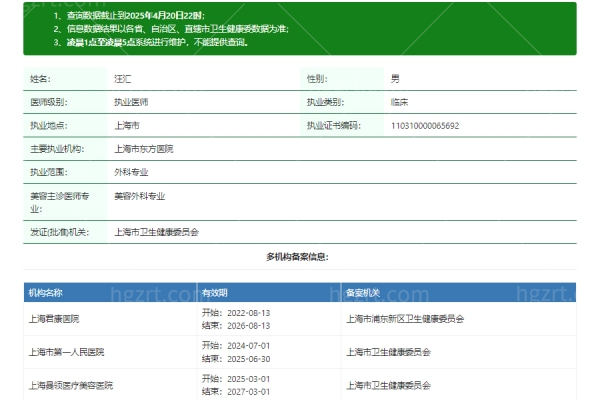
Task: Click the 执业类别 label
Action: (x=325, y=102)
